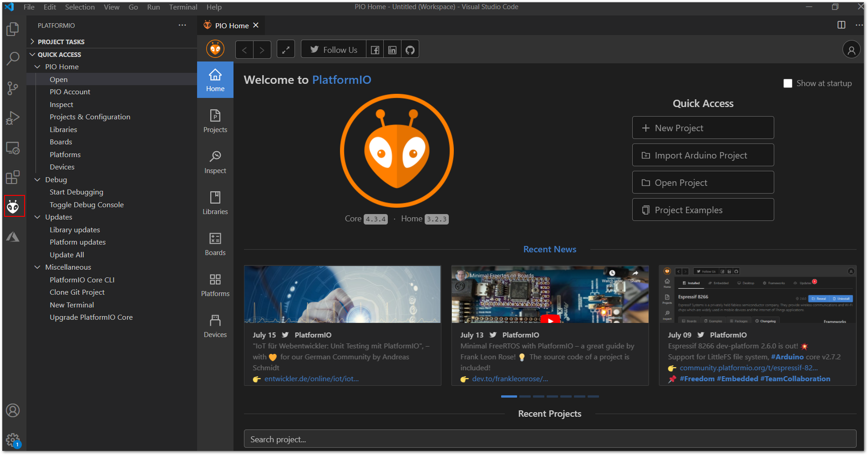Open the Extensions view icon
The height and width of the screenshot is (455, 868).
(13, 177)
